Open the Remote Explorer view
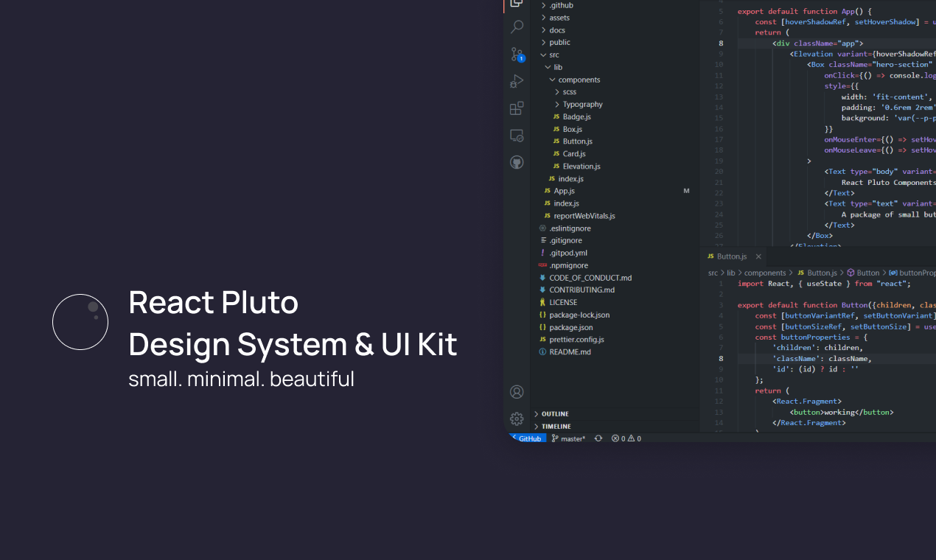Image resolution: width=936 pixels, height=560 pixels. pos(516,135)
